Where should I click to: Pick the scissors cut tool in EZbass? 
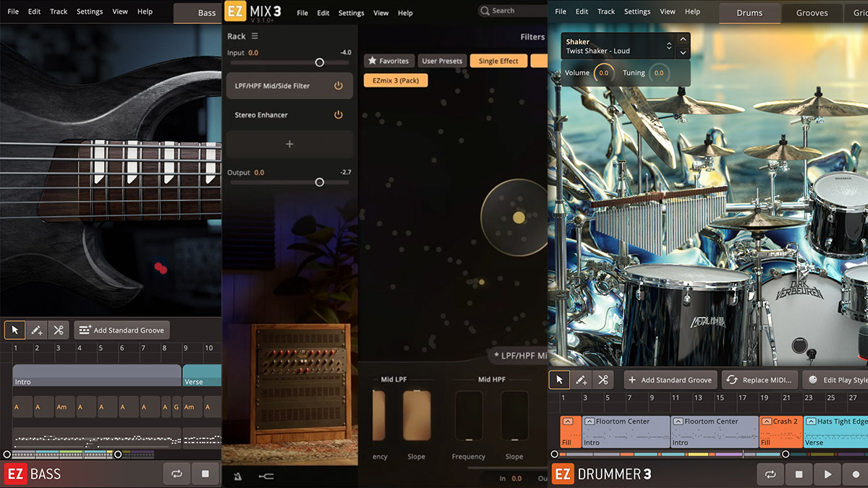pos(59,330)
